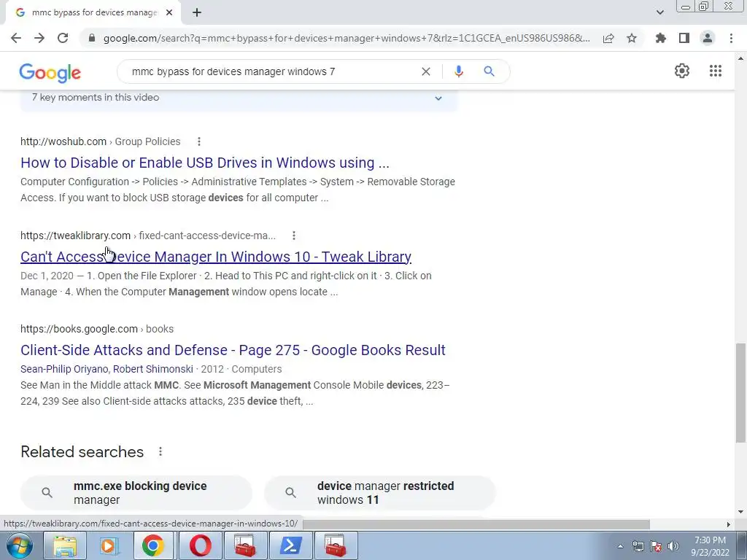
Task: Select the mmc bypass search tab
Action: coord(94,12)
